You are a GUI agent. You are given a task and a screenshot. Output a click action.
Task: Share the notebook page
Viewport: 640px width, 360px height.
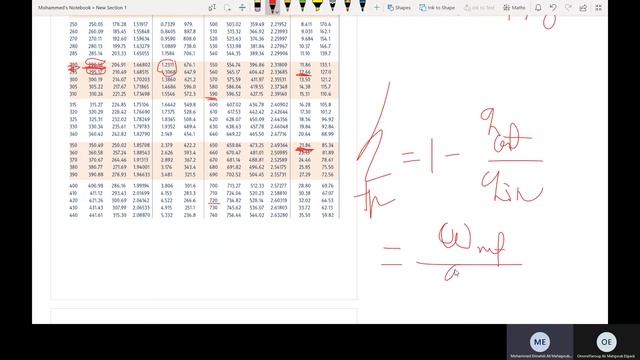(583, 7)
